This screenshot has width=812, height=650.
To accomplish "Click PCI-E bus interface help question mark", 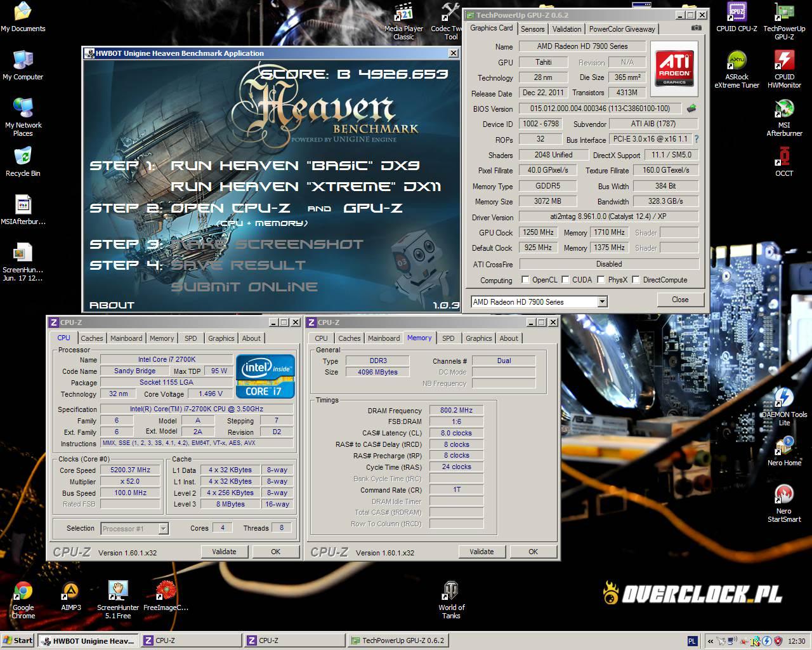I will pyautogui.click(x=696, y=139).
